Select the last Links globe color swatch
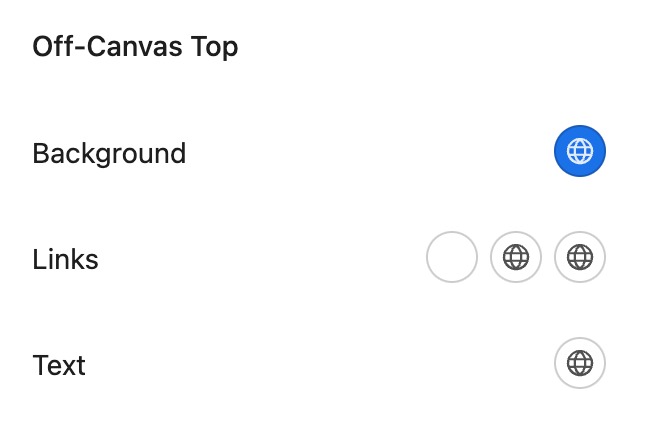Image resolution: width=648 pixels, height=440 pixels. point(579,257)
